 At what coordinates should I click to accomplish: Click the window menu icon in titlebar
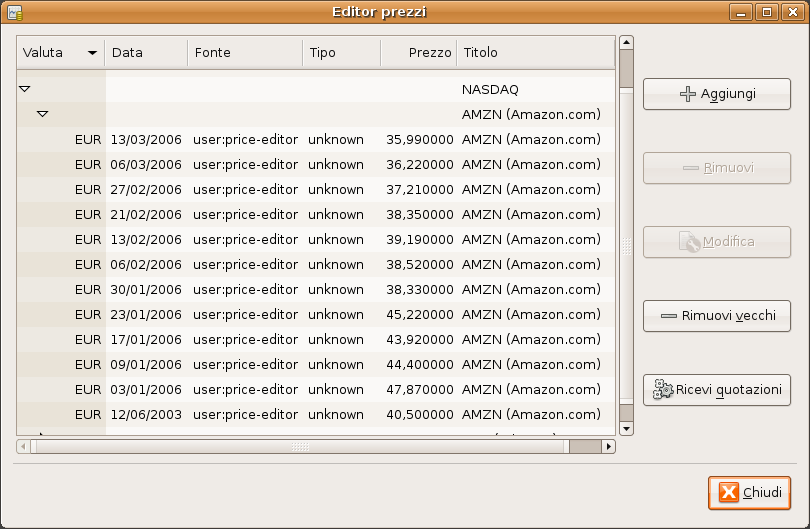click(x=15, y=12)
